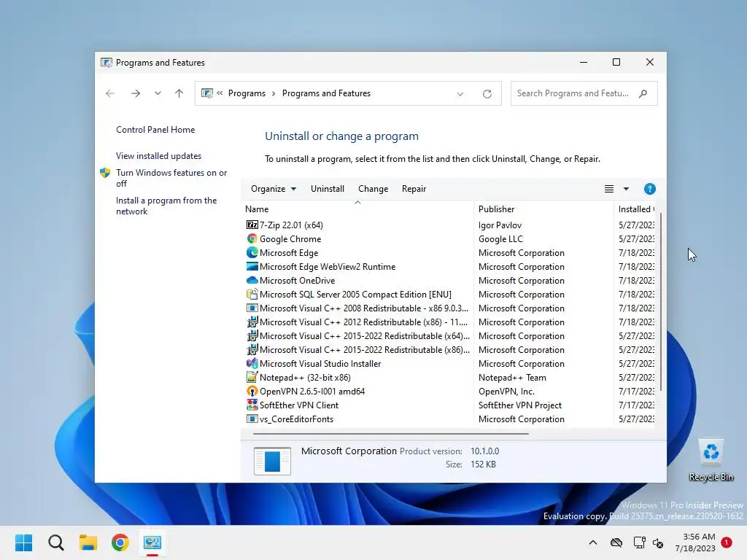
Task: Click the Programs breadcrumb
Action: [x=247, y=93]
